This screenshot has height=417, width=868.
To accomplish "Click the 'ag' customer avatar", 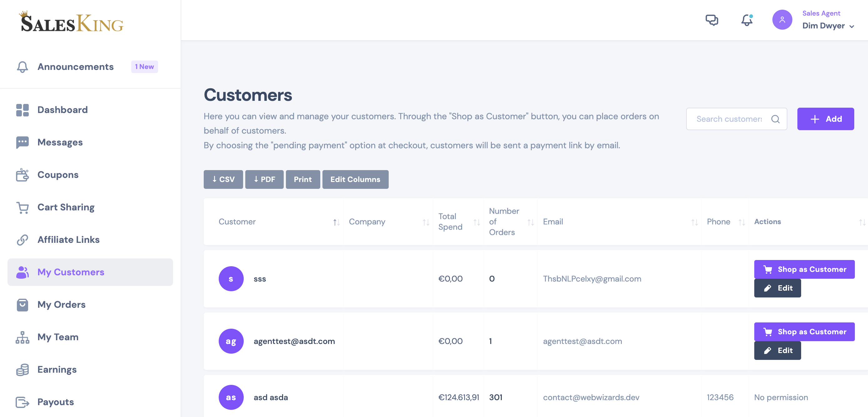I will 231,341.
